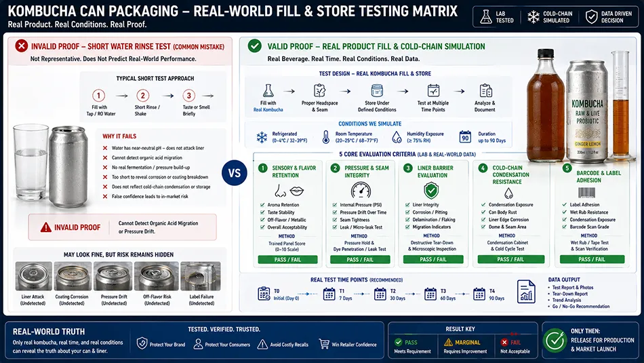Click the Protect Your Brand shield icon

coord(142,344)
